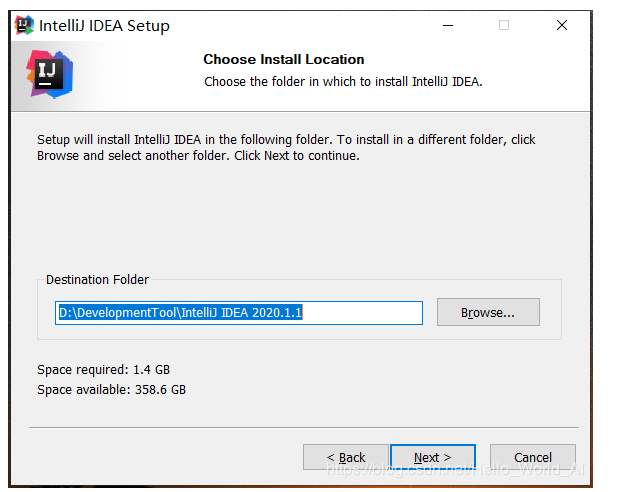Go to previous step with < Back

coord(345,457)
